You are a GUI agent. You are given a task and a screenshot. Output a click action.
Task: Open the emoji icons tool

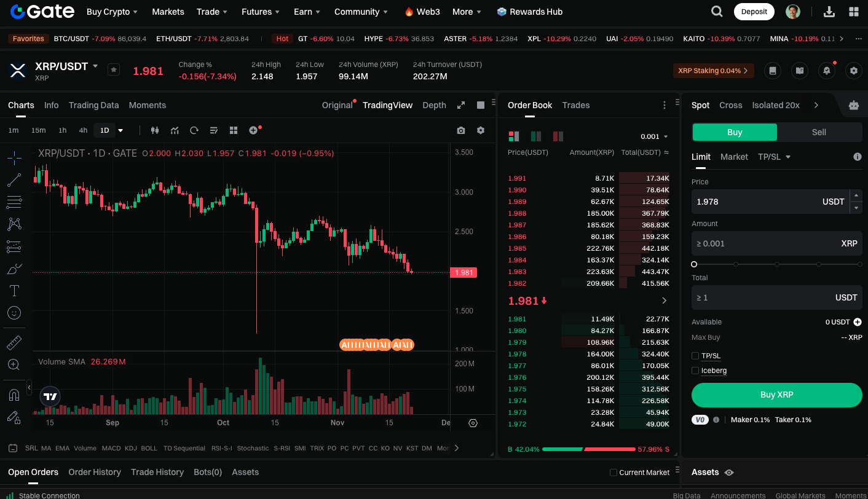pos(14,313)
